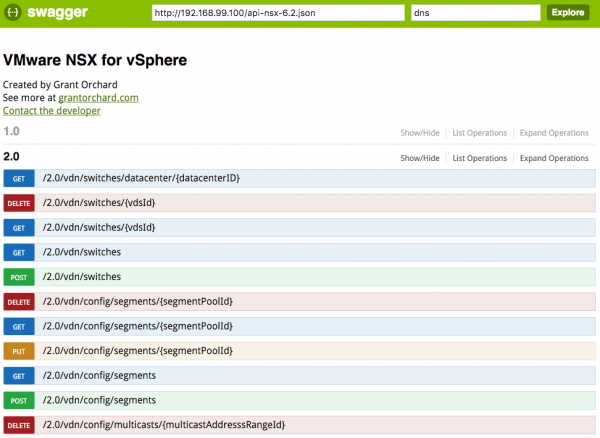Expand the 1.0 API section heading
600x438 pixels.
[x=11, y=131]
